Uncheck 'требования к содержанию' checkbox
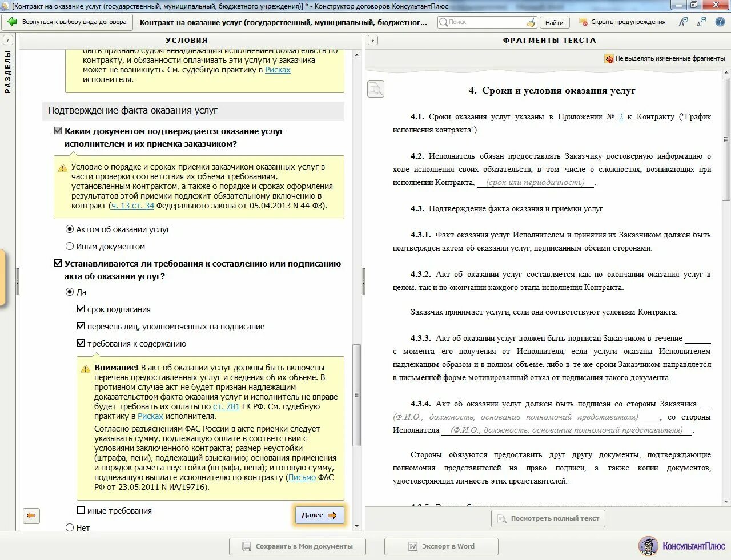The image size is (731, 560). (x=81, y=343)
